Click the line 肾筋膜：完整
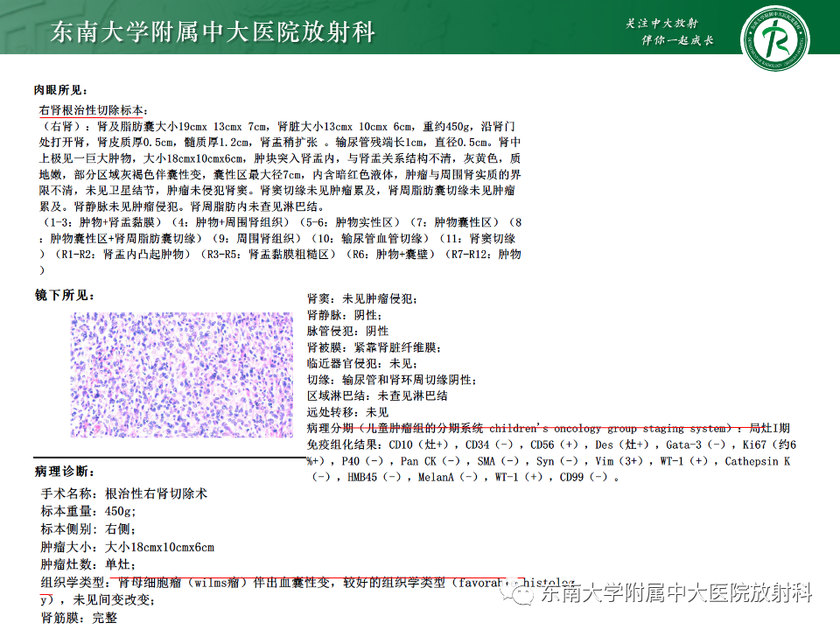This screenshot has width=840, height=630. pyautogui.click(x=80, y=618)
